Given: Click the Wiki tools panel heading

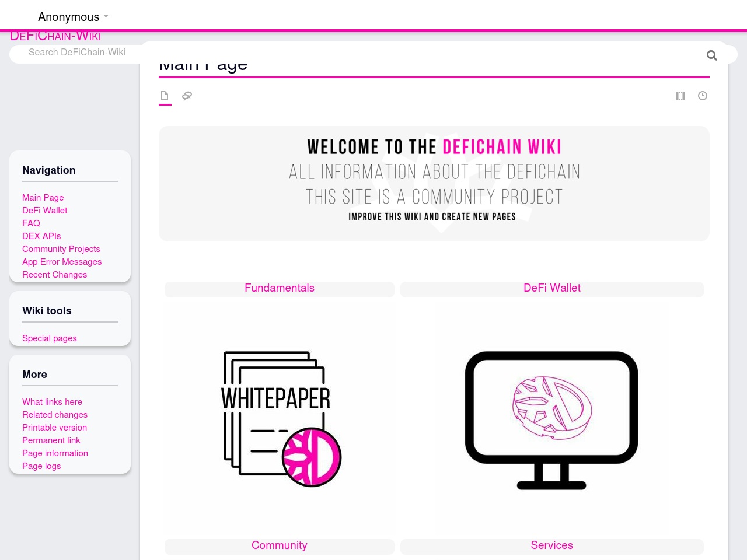Looking at the screenshot, I should pos(47,311).
